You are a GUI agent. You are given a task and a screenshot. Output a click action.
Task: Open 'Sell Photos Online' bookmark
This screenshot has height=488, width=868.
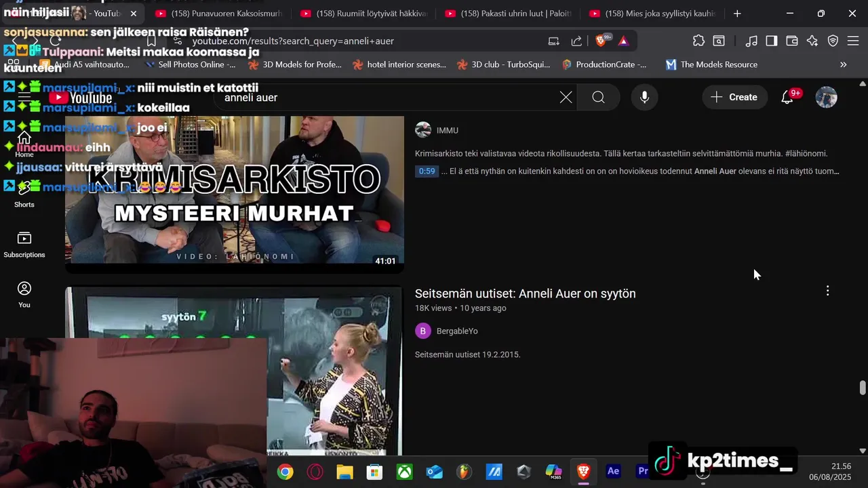191,64
